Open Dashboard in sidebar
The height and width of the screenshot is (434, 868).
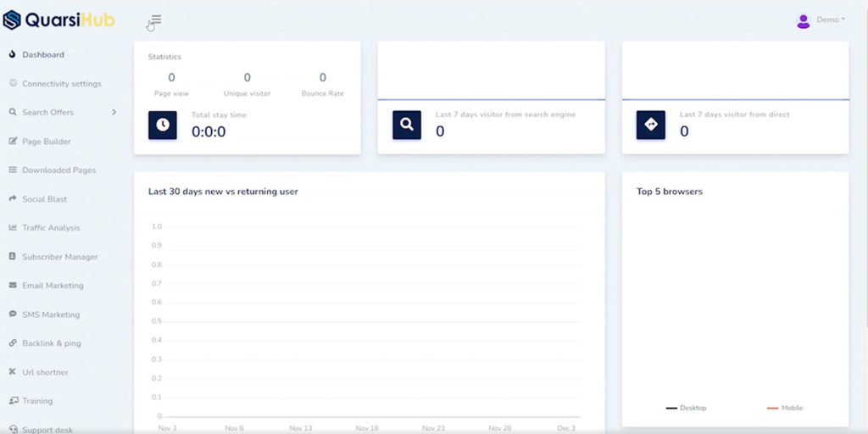[43, 55]
